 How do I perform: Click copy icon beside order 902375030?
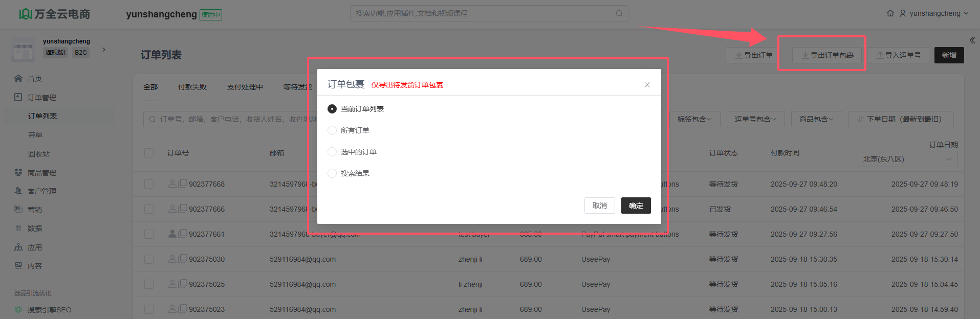pyautogui.click(x=183, y=259)
